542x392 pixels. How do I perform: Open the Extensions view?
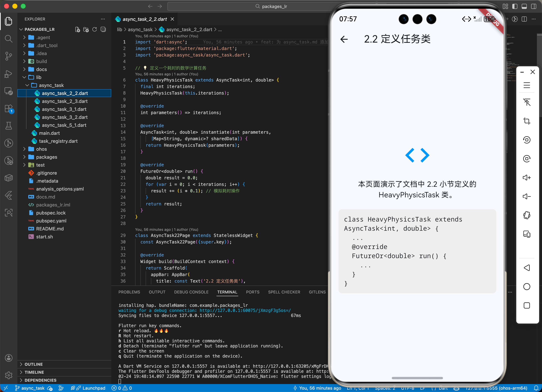coord(9,109)
